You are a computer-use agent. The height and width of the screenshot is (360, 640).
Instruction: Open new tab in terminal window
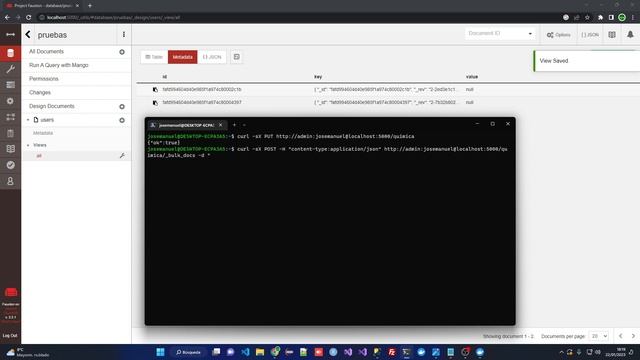tap(234, 125)
